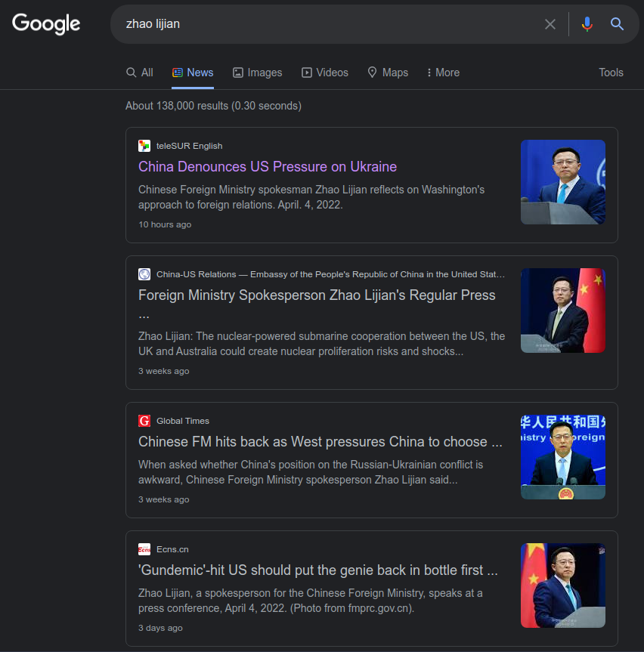Switch to the All results tab

point(140,73)
